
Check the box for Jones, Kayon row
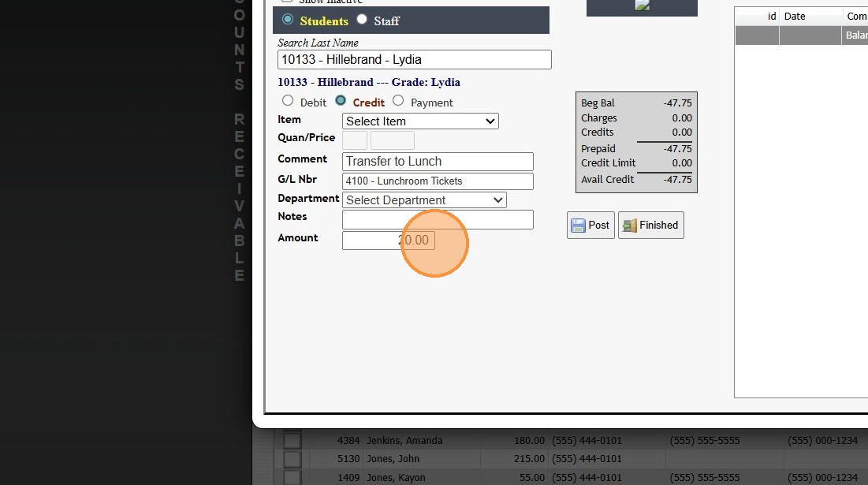pos(292,477)
